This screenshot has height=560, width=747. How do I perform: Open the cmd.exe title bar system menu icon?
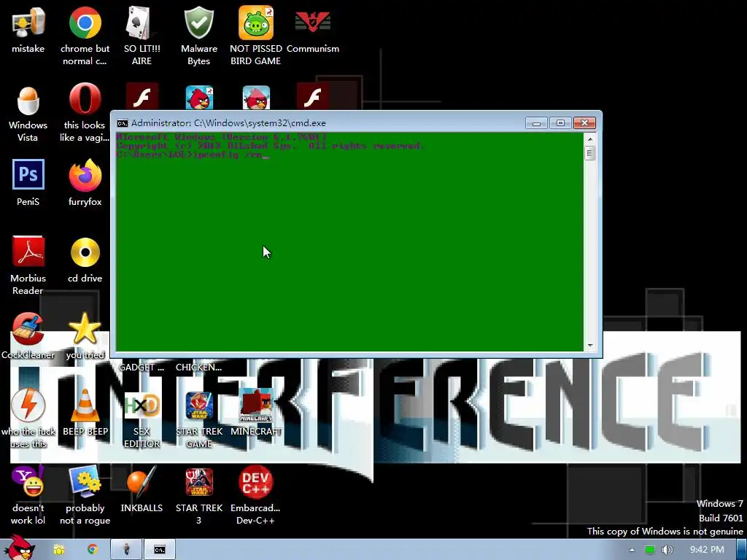point(123,123)
